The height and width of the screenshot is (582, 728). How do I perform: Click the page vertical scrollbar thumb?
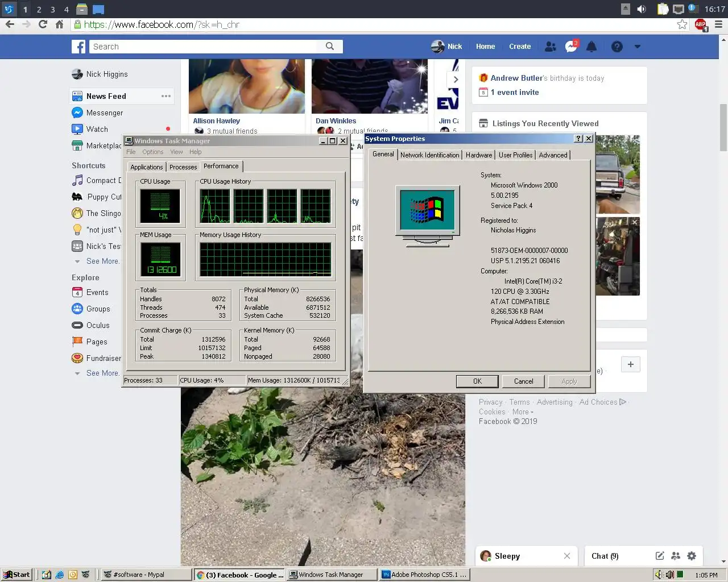(723, 127)
